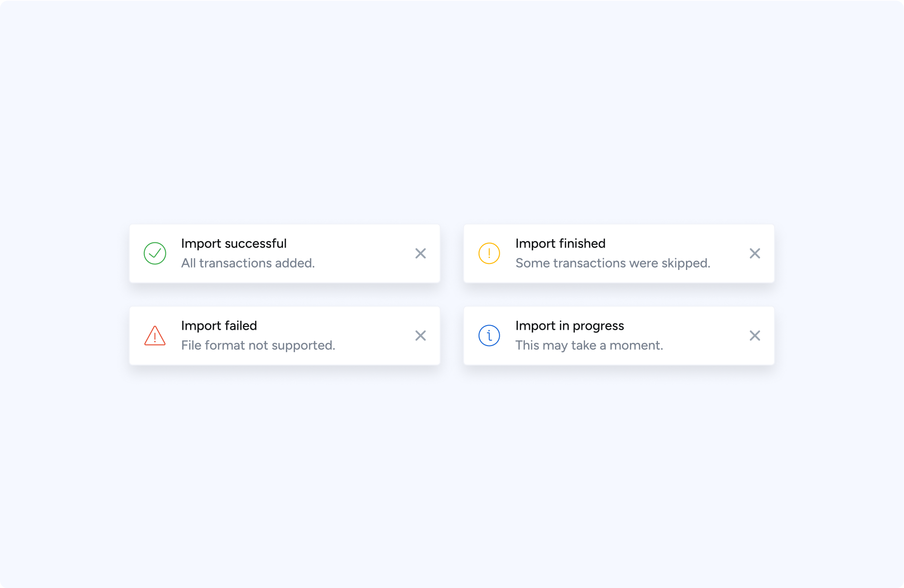Click "File format not supported." message
The image size is (904, 588).
(258, 346)
